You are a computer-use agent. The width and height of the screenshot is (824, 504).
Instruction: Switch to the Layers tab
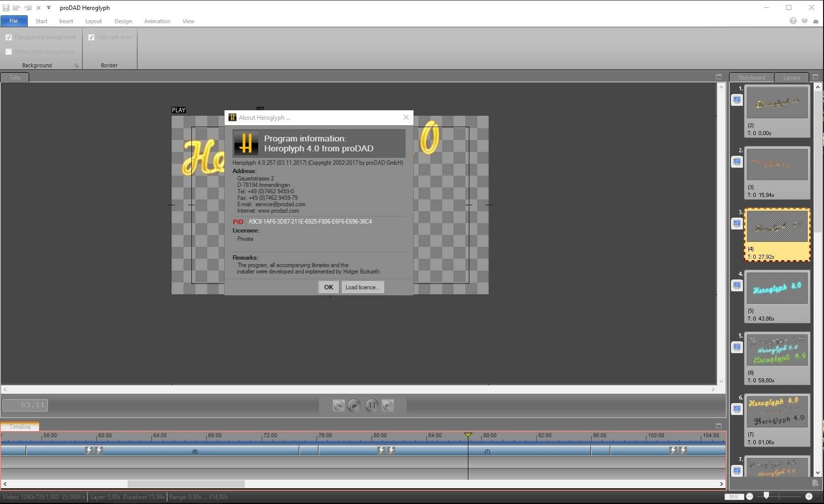click(x=791, y=78)
